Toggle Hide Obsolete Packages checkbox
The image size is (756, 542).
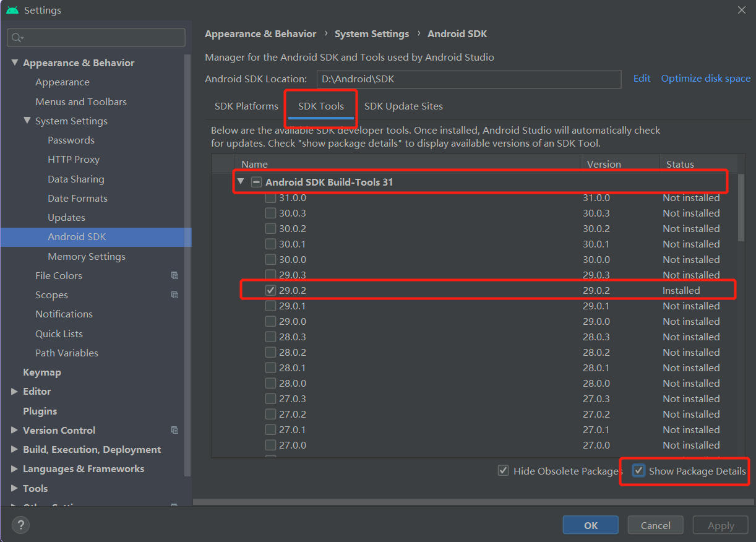504,471
